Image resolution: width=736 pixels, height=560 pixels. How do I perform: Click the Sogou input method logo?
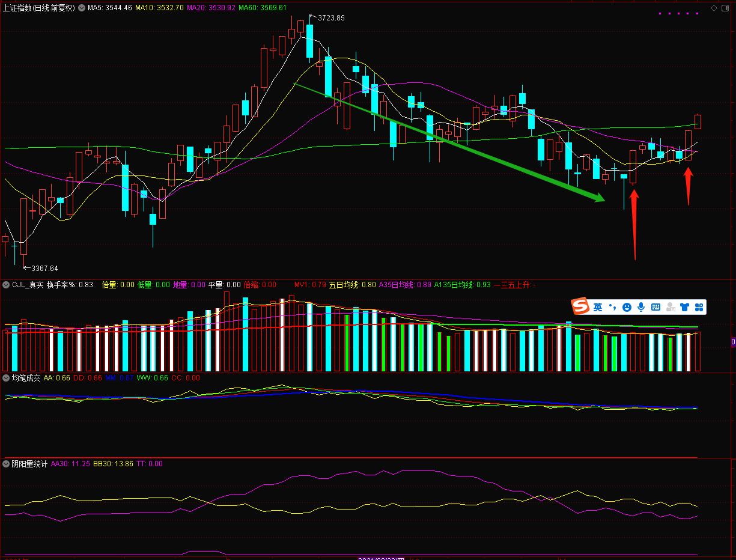tap(580, 306)
